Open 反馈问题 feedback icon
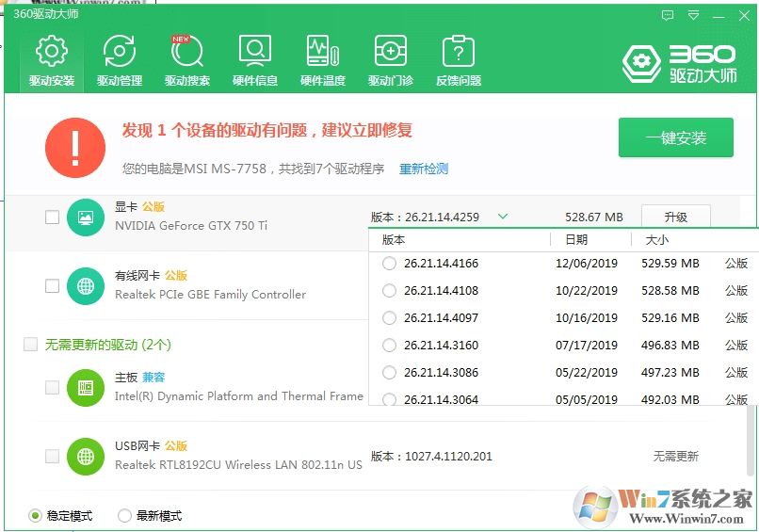This screenshot has height=532, width=759. coord(459,60)
